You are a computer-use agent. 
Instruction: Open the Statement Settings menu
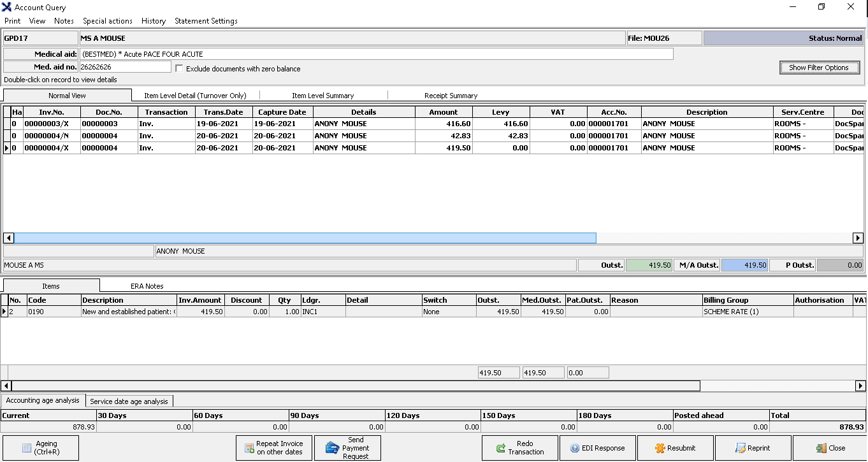pyautogui.click(x=206, y=21)
